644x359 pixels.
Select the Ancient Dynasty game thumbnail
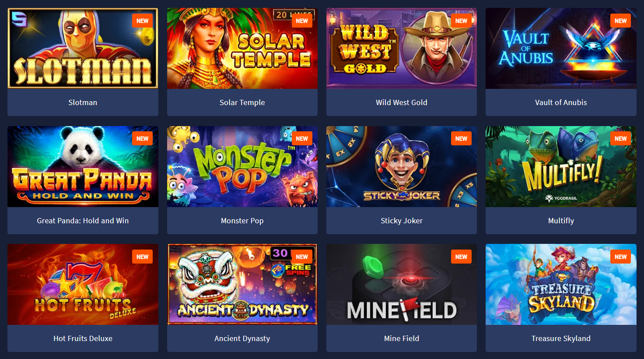pyautogui.click(x=242, y=284)
